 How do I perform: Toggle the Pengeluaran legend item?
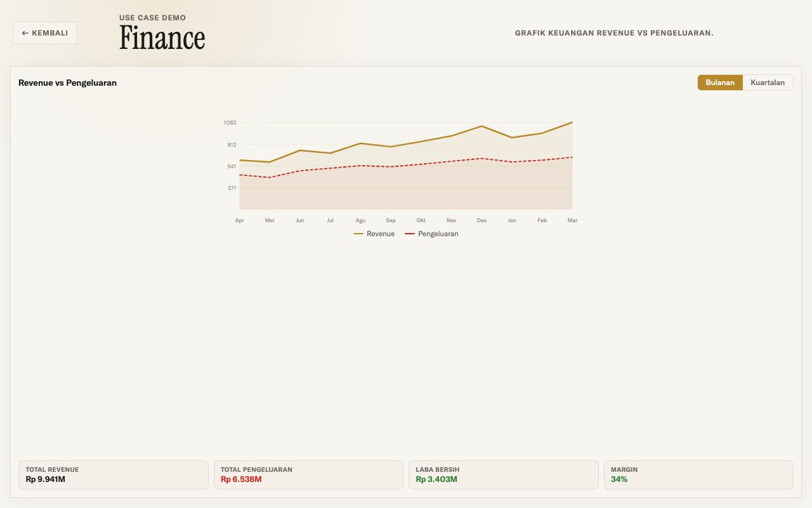tap(431, 234)
